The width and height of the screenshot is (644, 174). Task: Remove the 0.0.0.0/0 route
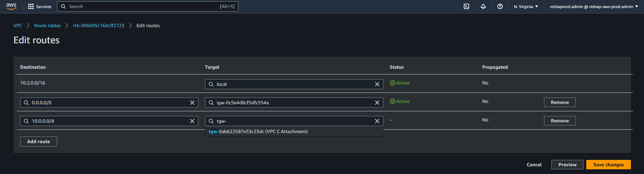(559, 102)
